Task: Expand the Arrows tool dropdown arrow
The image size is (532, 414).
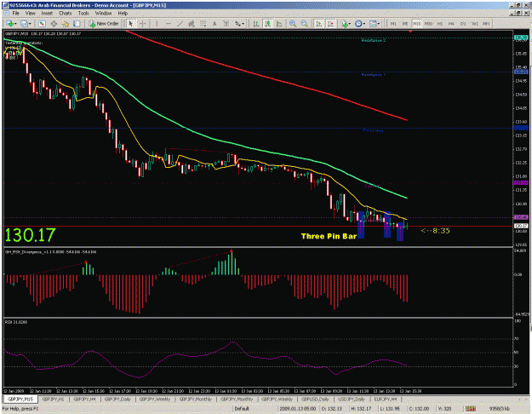Action: pyautogui.click(x=243, y=24)
